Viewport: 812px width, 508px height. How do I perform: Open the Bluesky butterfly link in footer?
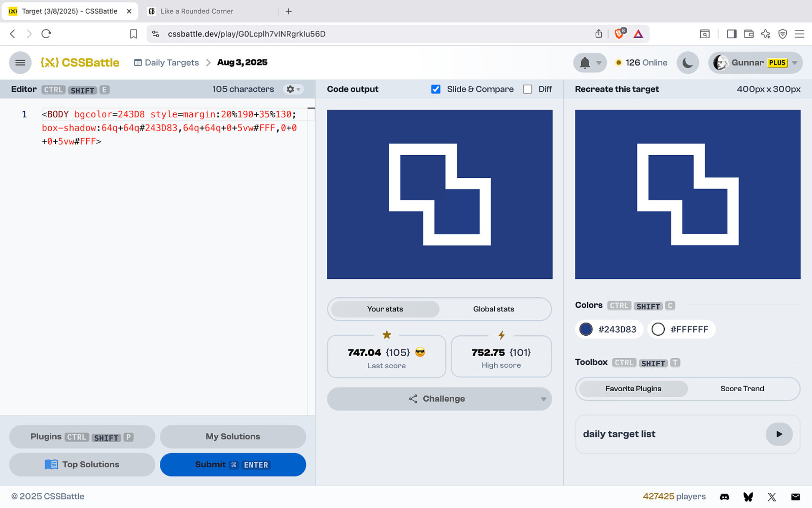pos(748,497)
